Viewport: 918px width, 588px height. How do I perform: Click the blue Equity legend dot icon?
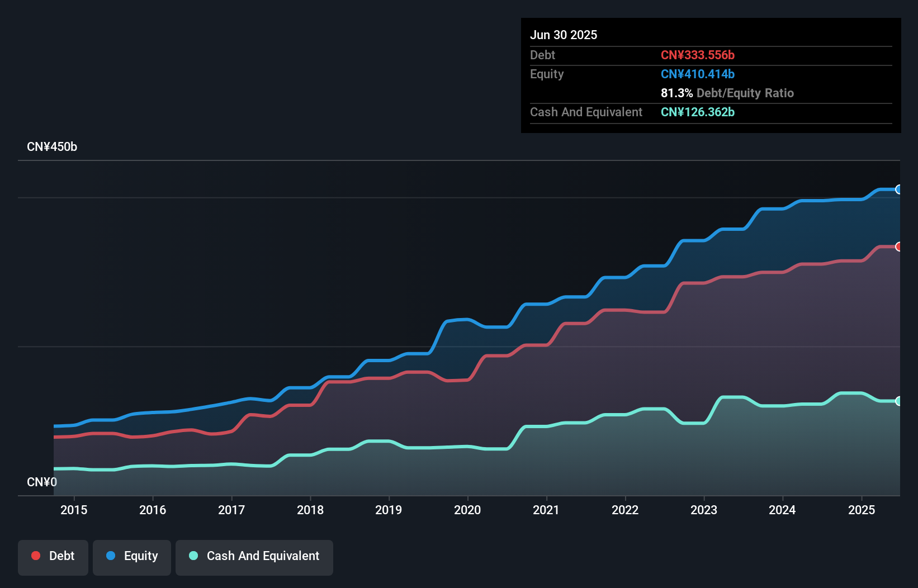point(110,556)
